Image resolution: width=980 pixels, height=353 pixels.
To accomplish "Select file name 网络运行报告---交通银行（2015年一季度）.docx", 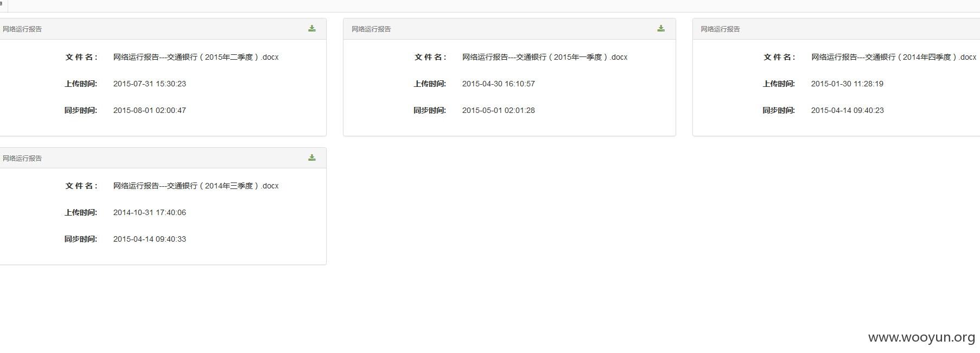I will pos(545,57).
